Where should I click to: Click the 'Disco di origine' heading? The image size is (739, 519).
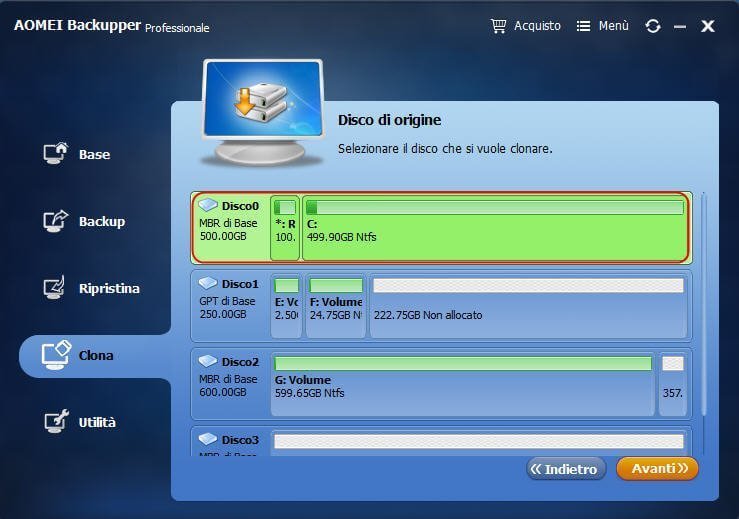[389, 120]
